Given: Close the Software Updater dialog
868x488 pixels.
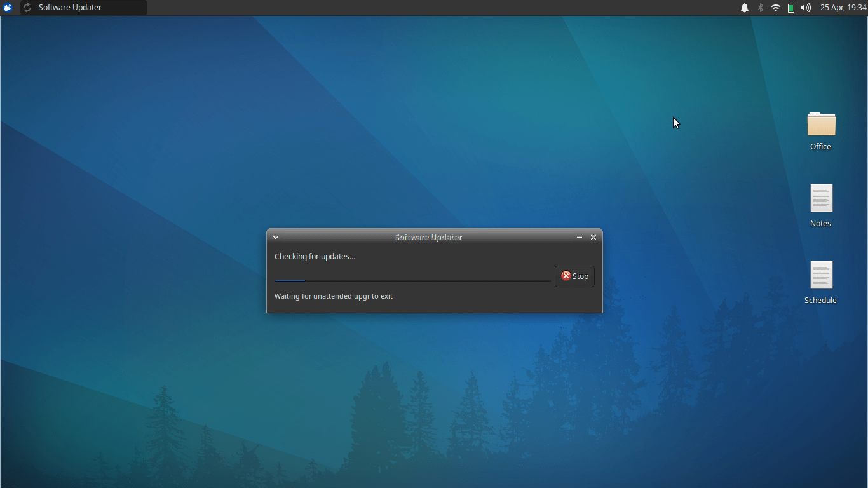Looking at the screenshot, I should tap(593, 237).
